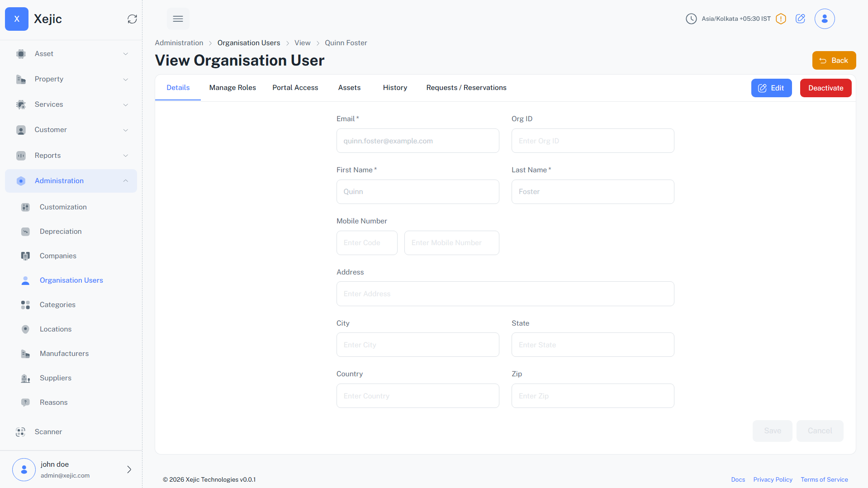Click the Companies building icon
Image resolution: width=868 pixels, height=488 pixels.
(x=25, y=256)
